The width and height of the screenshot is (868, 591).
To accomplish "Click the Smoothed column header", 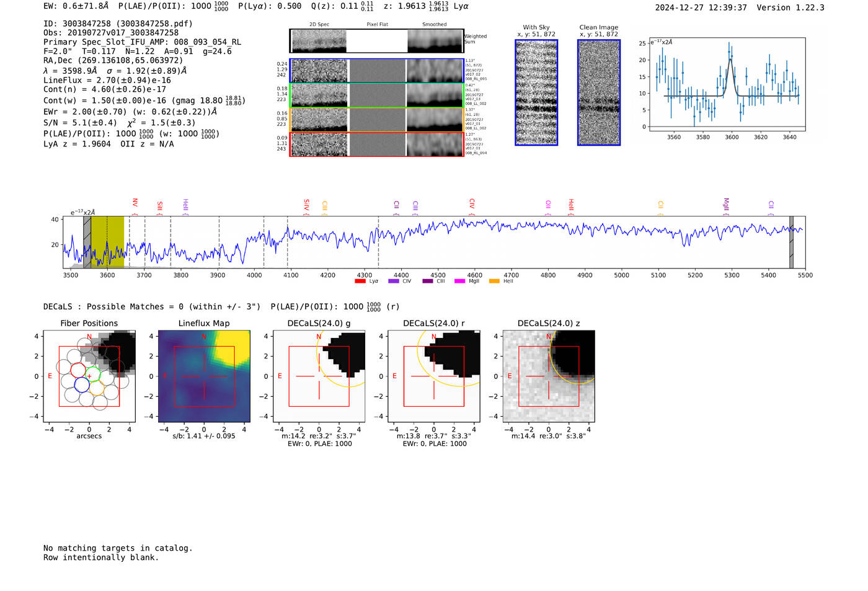I will click(435, 25).
